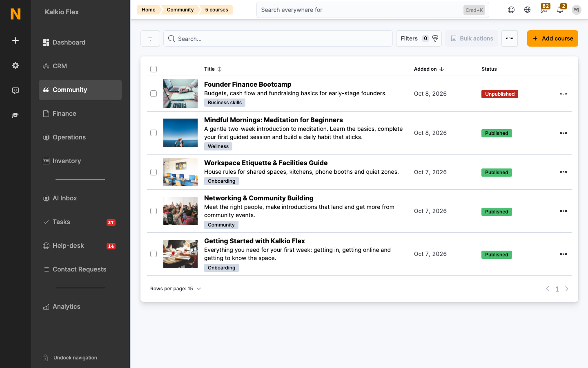Click the Community tag under Networking course
Screen dimensions: 588x368
tap(221, 225)
